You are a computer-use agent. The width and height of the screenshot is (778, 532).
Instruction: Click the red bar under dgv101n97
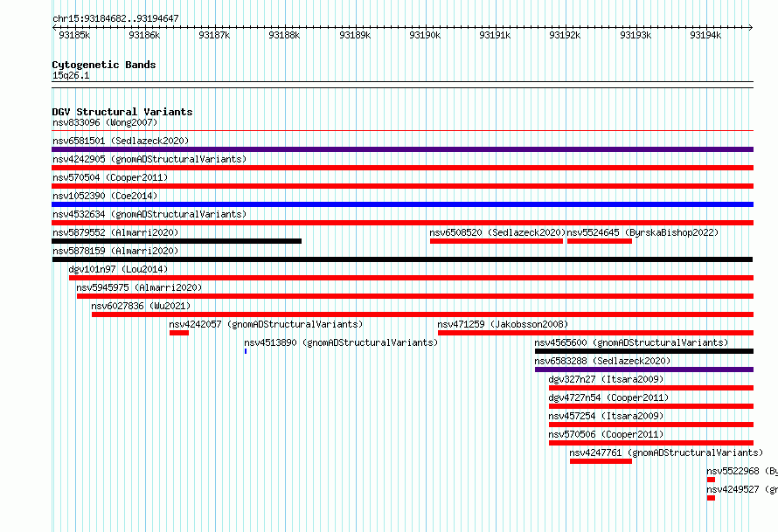pos(411,278)
